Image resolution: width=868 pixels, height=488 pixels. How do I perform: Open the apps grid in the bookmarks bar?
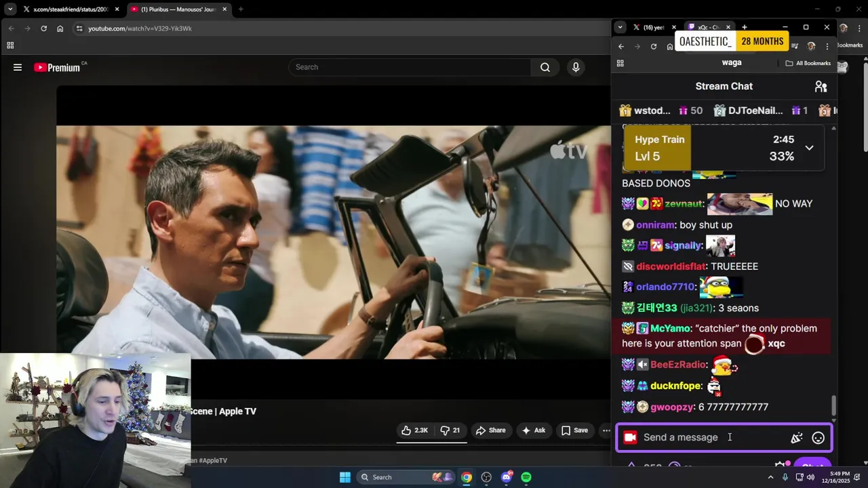pos(10,45)
